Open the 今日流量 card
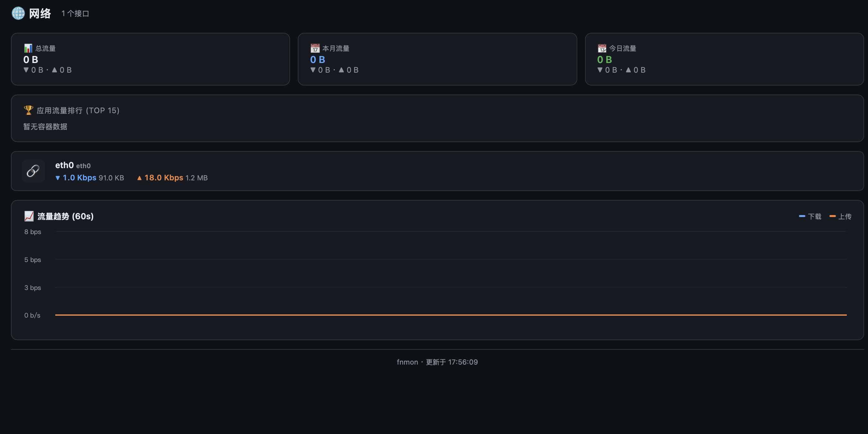 click(724, 59)
